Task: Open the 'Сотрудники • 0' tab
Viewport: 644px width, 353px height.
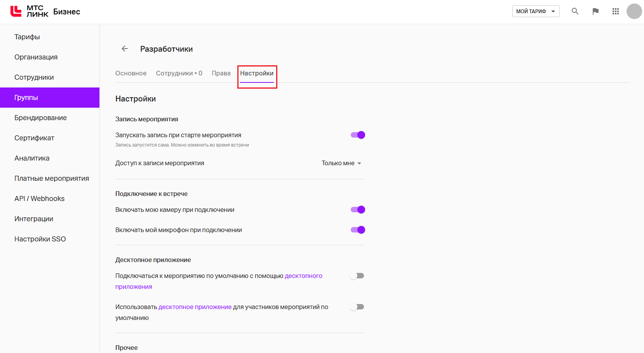Action: point(179,73)
